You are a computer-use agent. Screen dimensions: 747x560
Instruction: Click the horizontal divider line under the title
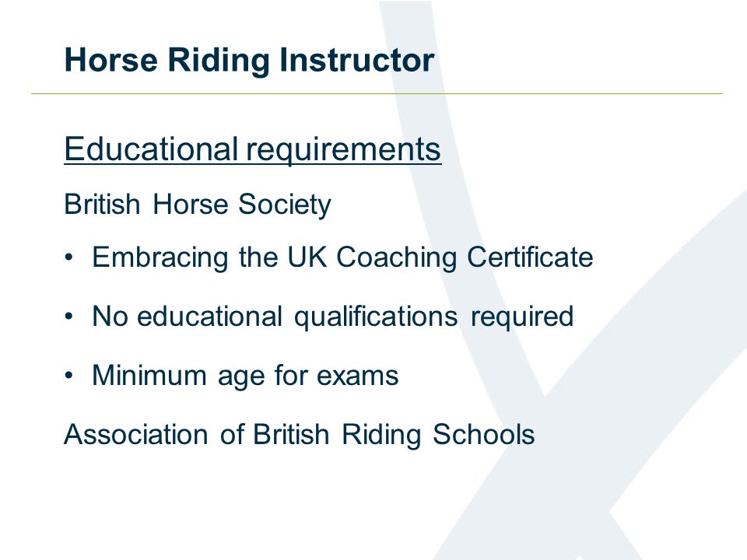click(377, 94)
